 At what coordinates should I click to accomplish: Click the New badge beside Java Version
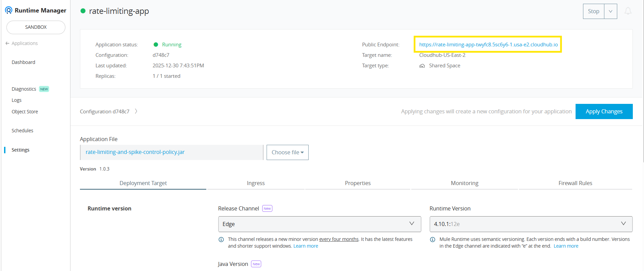coord(256,264)
